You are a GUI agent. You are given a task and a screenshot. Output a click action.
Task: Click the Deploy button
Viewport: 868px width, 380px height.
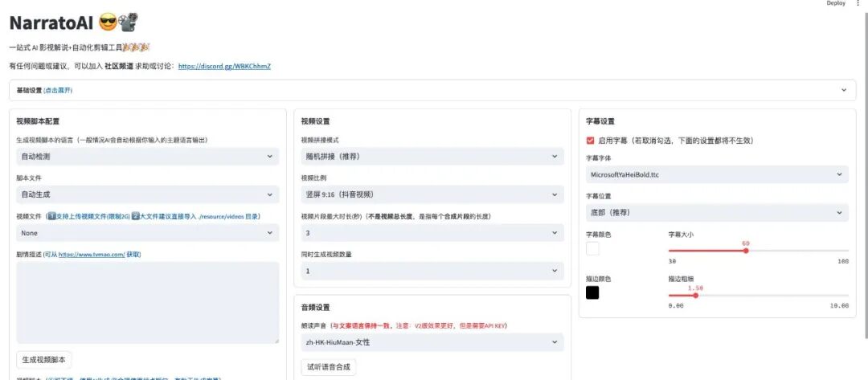[836, 3]
